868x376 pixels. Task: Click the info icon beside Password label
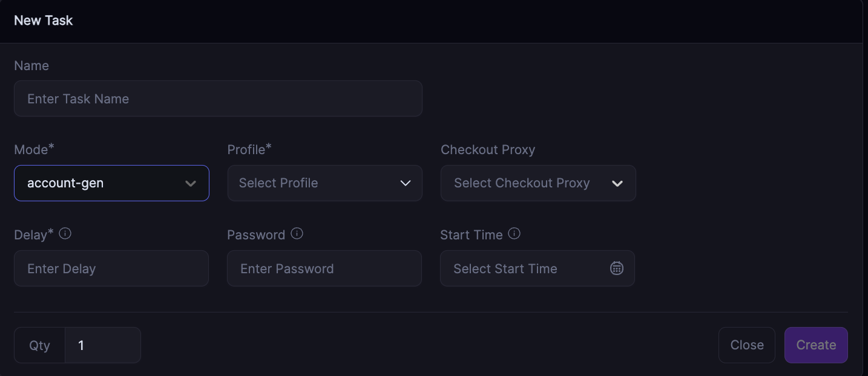click(x=297, y=233)
